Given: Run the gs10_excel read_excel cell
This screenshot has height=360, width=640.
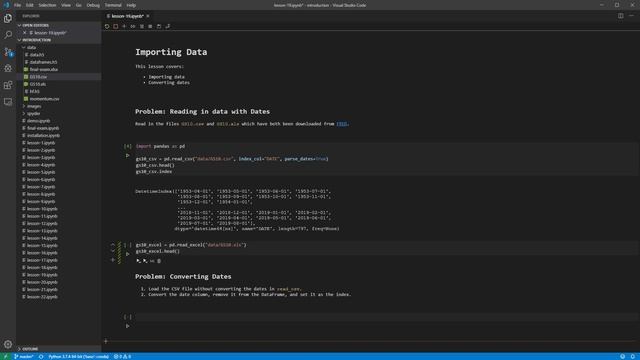Looking at the screenshot, I should [127, 254].
